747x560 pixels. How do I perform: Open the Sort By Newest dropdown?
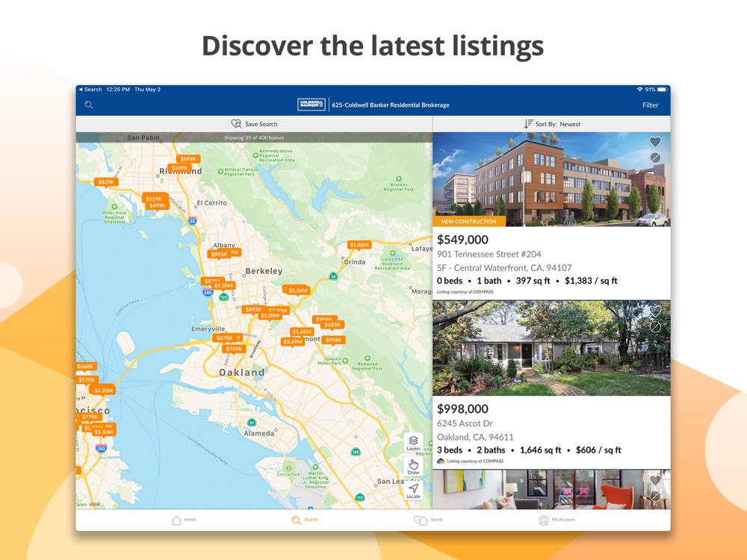point(552,124)
